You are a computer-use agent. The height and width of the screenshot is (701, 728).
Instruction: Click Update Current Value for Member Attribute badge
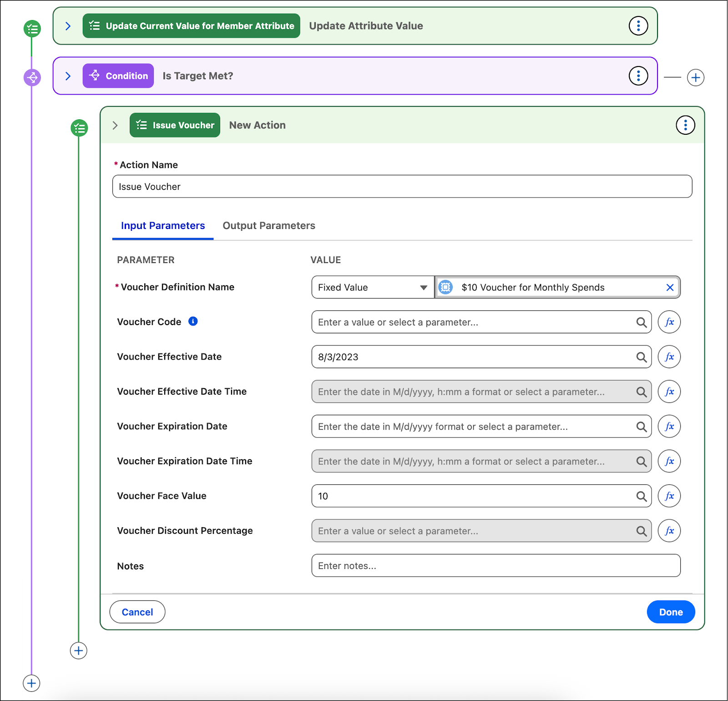coord(191,26)
